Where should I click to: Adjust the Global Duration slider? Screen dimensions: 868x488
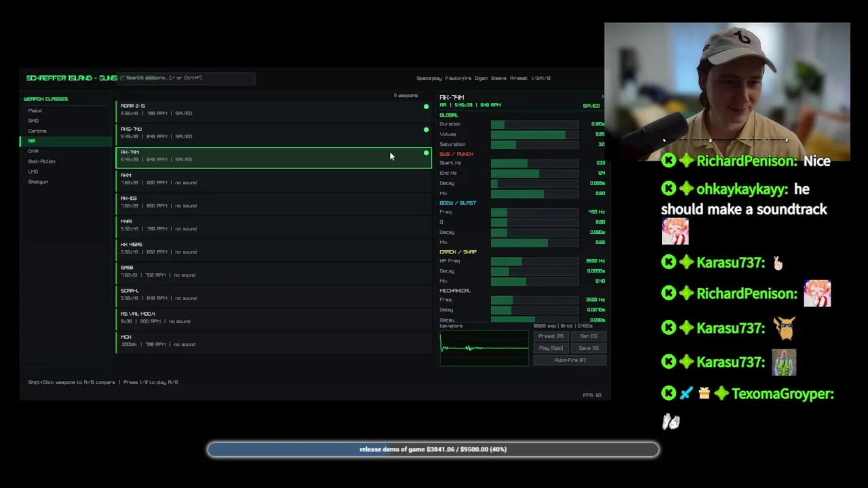click(534, 125)
